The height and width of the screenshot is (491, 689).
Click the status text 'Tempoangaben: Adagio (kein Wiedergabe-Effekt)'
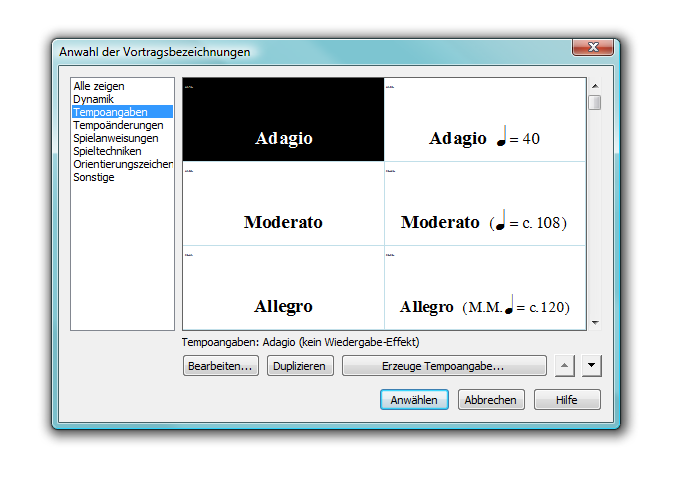pos(301,342)
